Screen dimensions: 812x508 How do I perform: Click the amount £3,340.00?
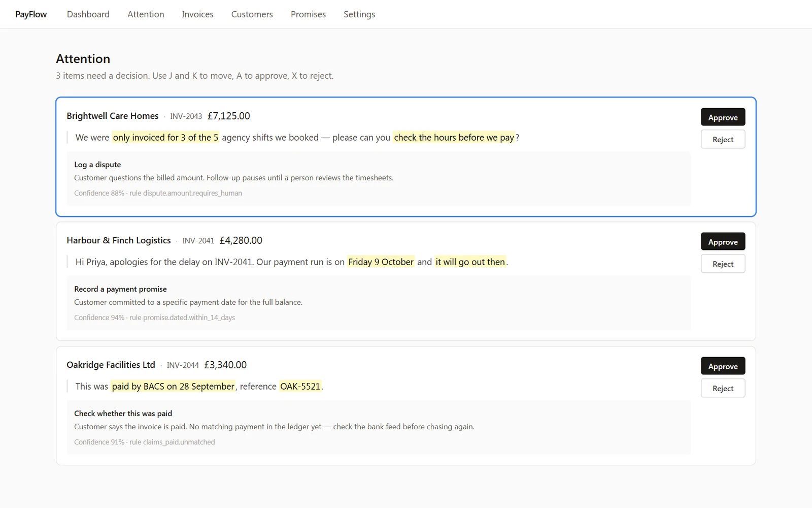coord(225,365)
